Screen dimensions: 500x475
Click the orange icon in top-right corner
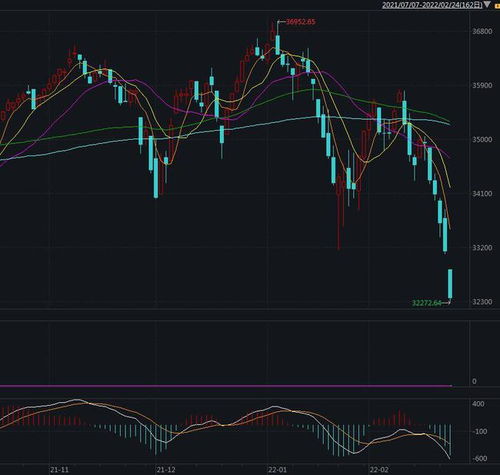pos(498,5)
